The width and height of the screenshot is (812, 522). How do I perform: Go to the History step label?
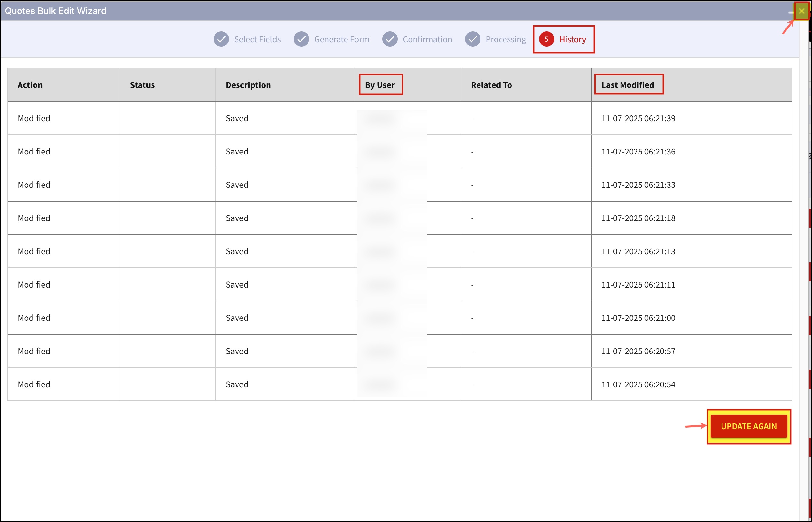[x=573, y=39]
